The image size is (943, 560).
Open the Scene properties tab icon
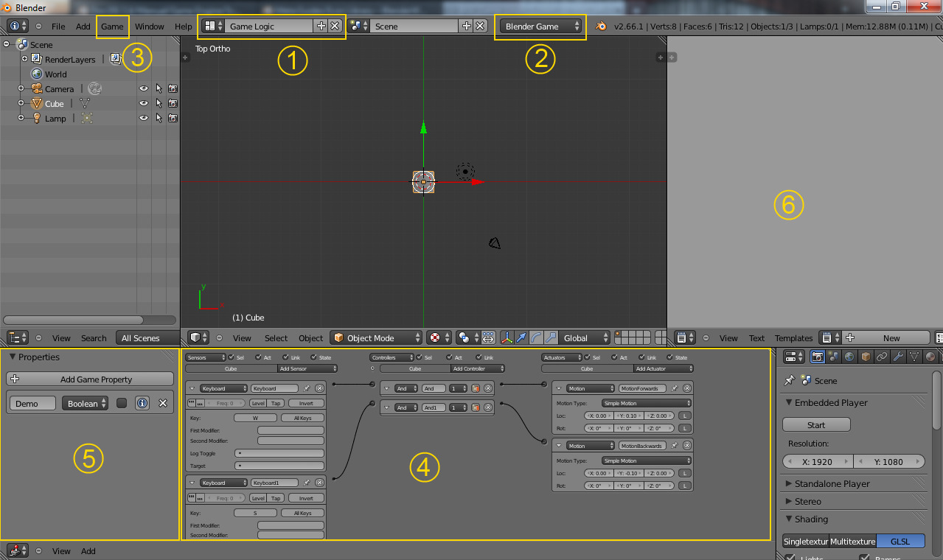tap(833, 357)
